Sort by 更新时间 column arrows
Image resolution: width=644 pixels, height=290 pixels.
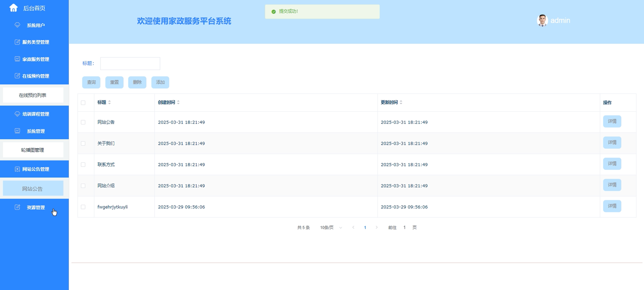coord(400,102)
